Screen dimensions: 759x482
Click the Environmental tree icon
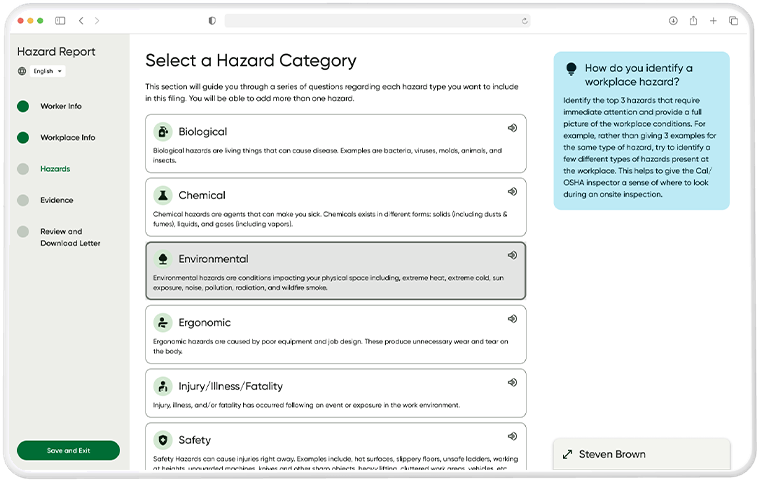coord(163,259)
